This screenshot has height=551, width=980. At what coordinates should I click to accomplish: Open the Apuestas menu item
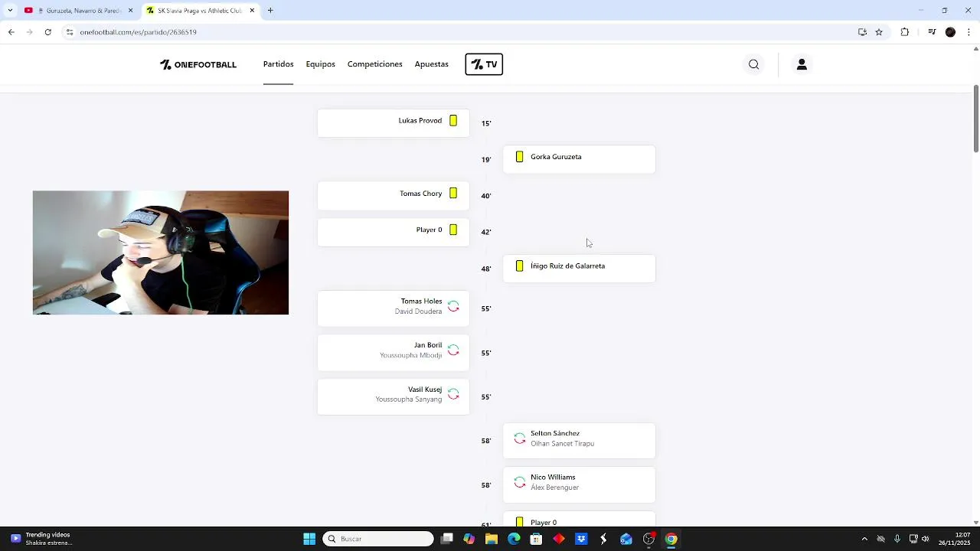click(x=432, y=64)
